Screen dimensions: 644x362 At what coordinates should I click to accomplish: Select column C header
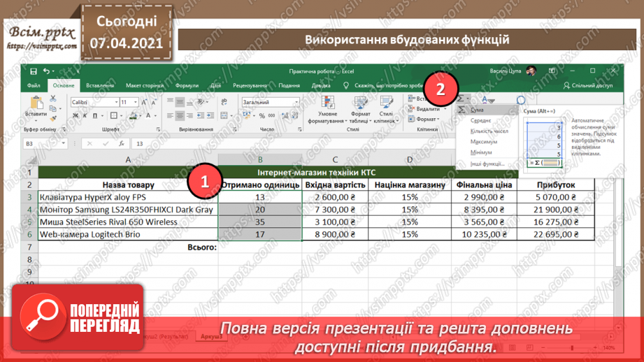click(335, 159)
